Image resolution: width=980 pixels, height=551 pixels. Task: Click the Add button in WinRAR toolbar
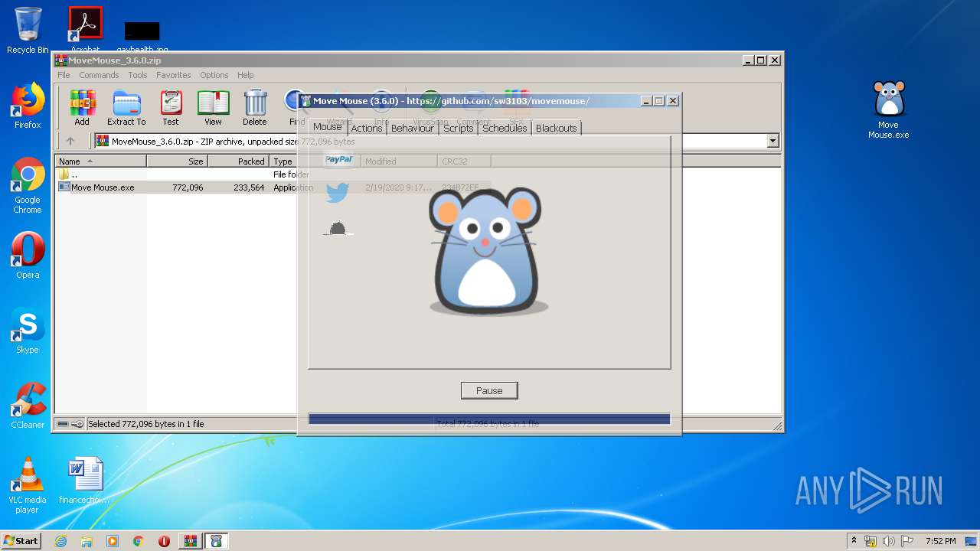[82, 107]
